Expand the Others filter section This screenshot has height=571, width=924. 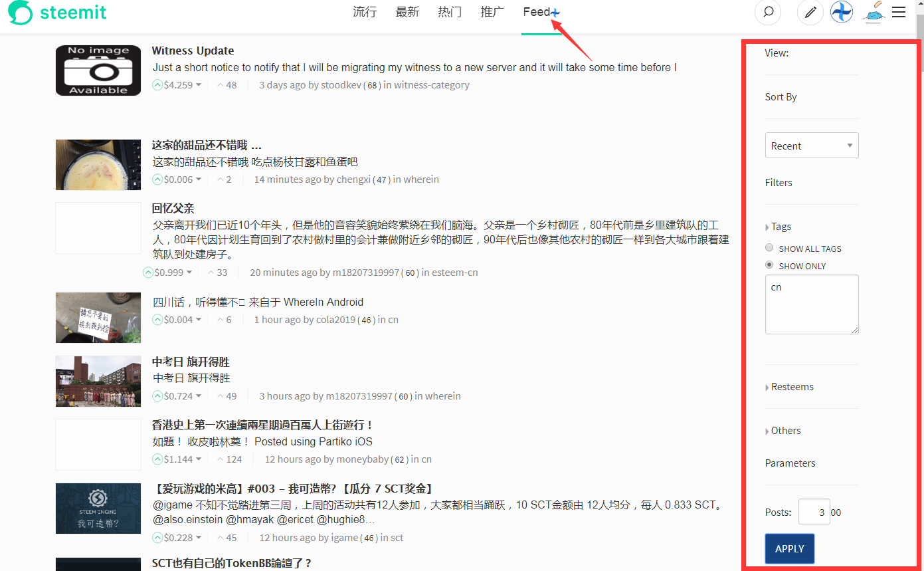pyautogui.click(x=783, y=431)
